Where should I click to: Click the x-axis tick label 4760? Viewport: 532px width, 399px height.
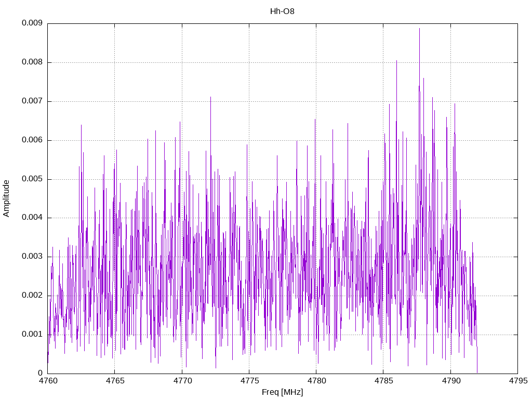click(48, 381)
